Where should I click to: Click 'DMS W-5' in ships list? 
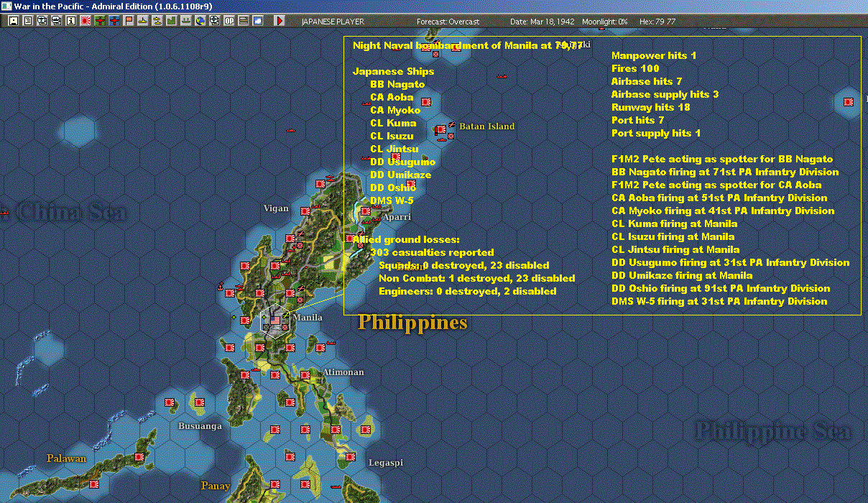coord(392,200)
